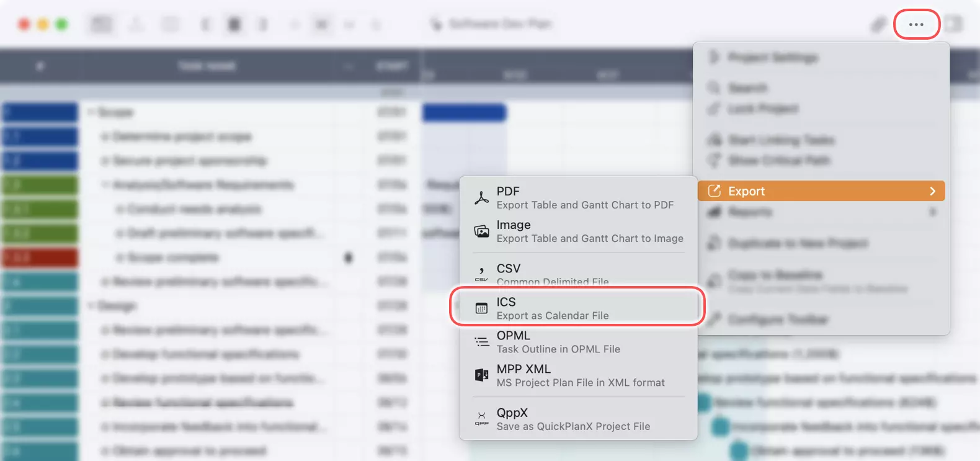
Task: Click the blue Scope Gantt bar
Action: pyautogui.click(x=464, y=112)
